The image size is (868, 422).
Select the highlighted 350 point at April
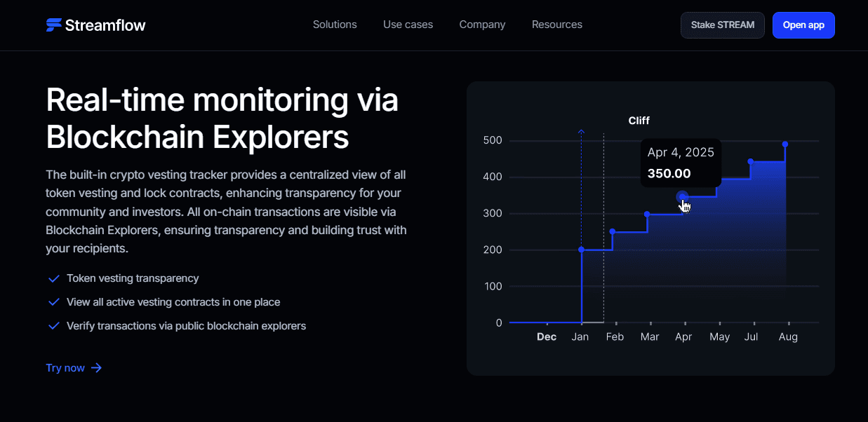pyautogui.click(x=682, y=197)
